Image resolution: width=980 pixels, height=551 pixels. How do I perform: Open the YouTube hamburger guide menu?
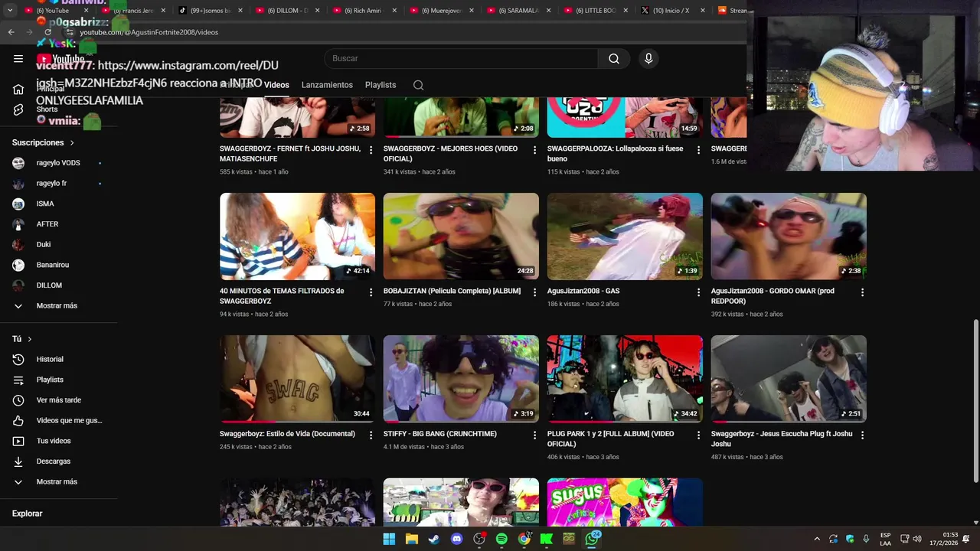point(18,58)
